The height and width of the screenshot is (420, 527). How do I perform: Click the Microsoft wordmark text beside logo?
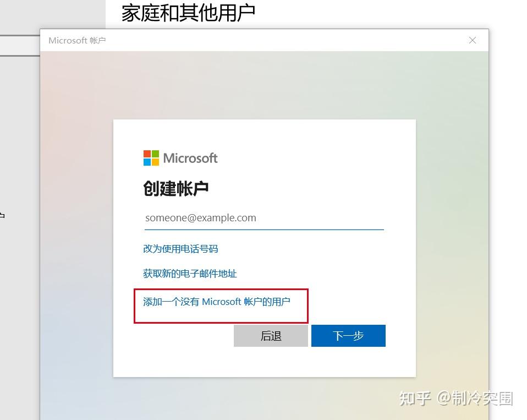(x=190, y=158)
